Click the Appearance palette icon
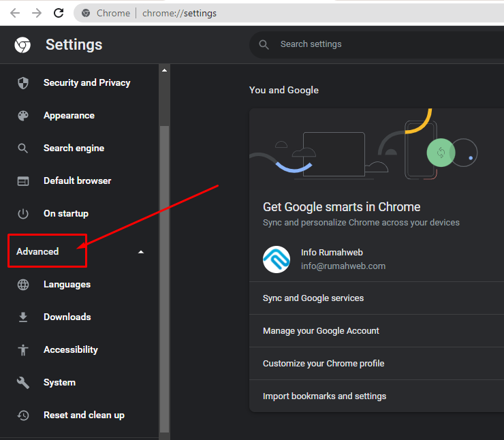The height and width of the screenshot is (440, 504). coord(23,116)
